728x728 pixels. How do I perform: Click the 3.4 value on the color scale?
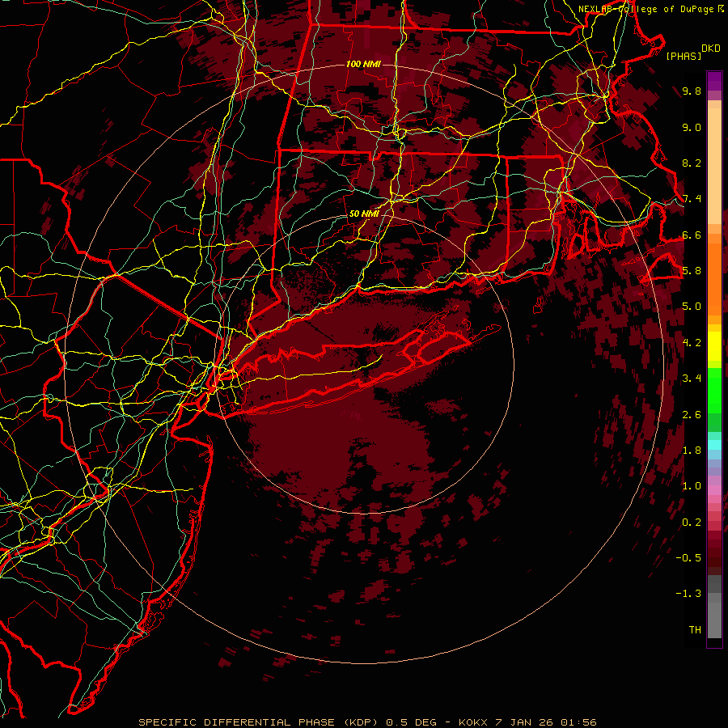pos(692,379)
